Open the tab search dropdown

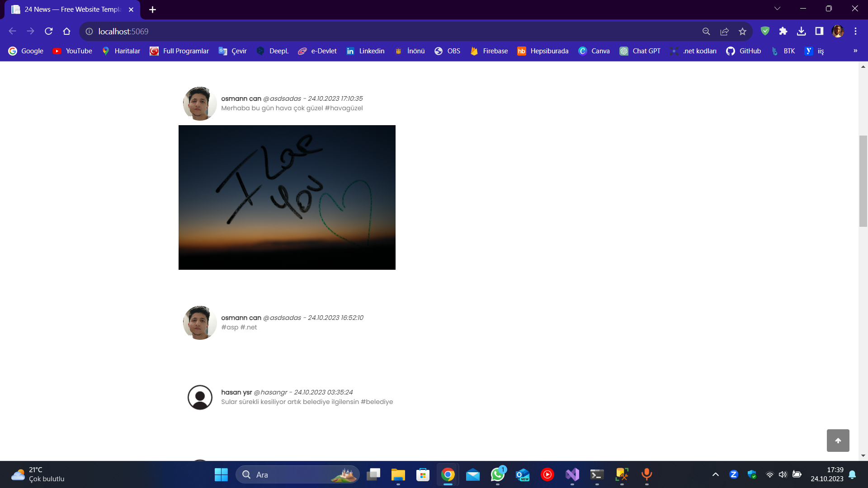(777, 8)
